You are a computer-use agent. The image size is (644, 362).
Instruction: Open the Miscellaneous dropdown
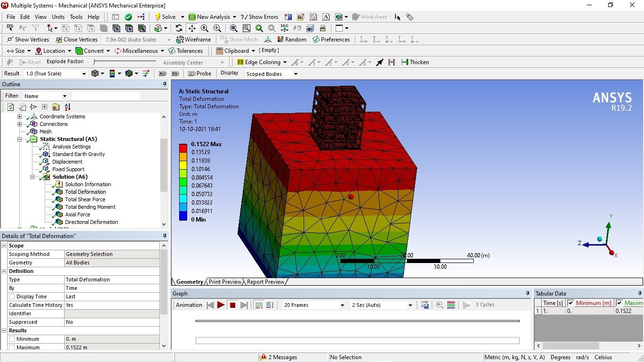(x=139, y=51)
